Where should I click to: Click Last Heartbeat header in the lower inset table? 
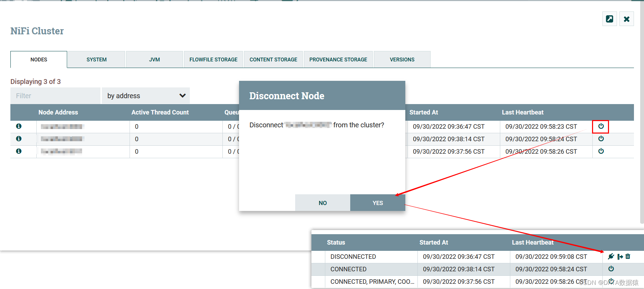pyautogui.click(x=533, y=243)
